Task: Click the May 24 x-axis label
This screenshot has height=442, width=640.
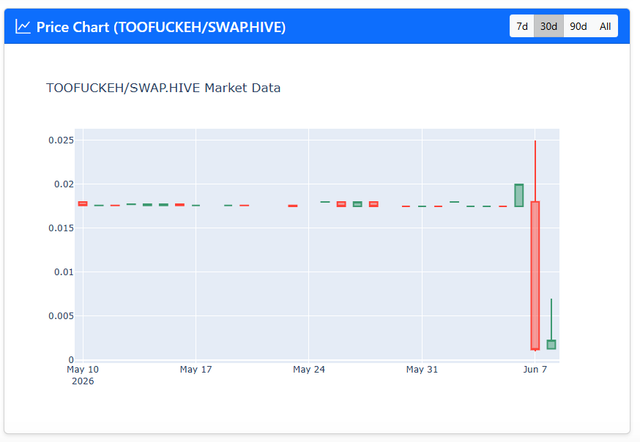Action: pyautogui.click(x=309, y=369)
